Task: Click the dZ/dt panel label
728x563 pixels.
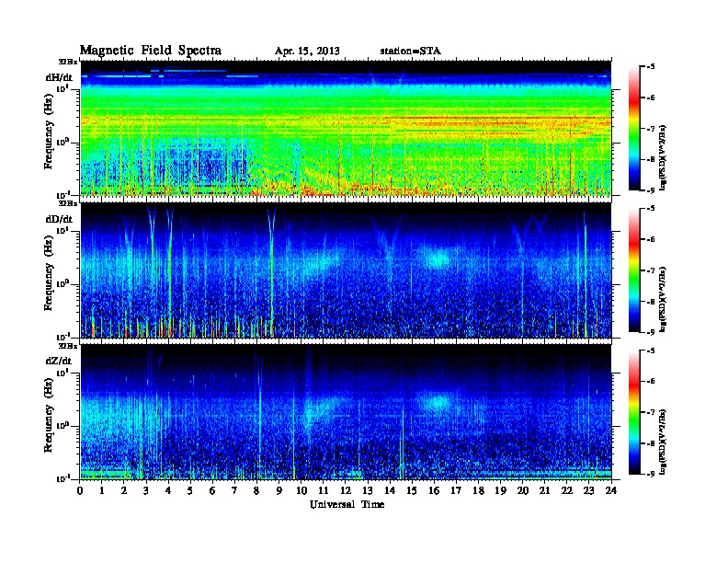Action: (x=59, y=361)
